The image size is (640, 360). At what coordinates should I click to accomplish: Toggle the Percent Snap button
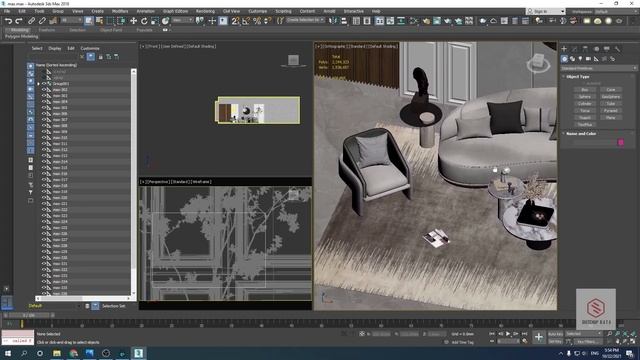pyautogui.click(x=257, y=21)
